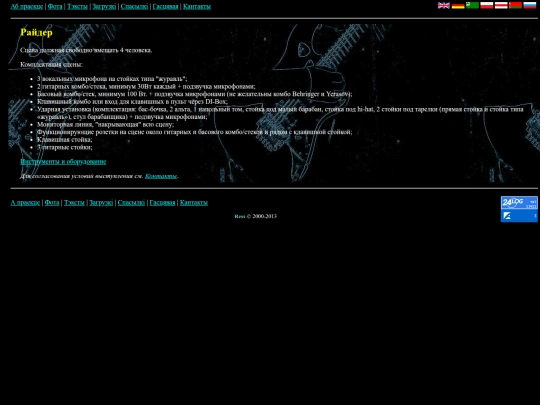540x405 pixels.
Task: Click the Polish white-red flag icon
Action: [487, 5]
